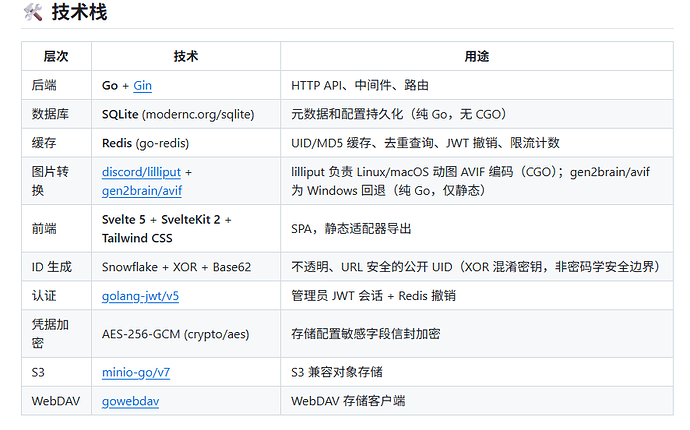Select the 技术栈 heading text

click(x=79, y=12)
